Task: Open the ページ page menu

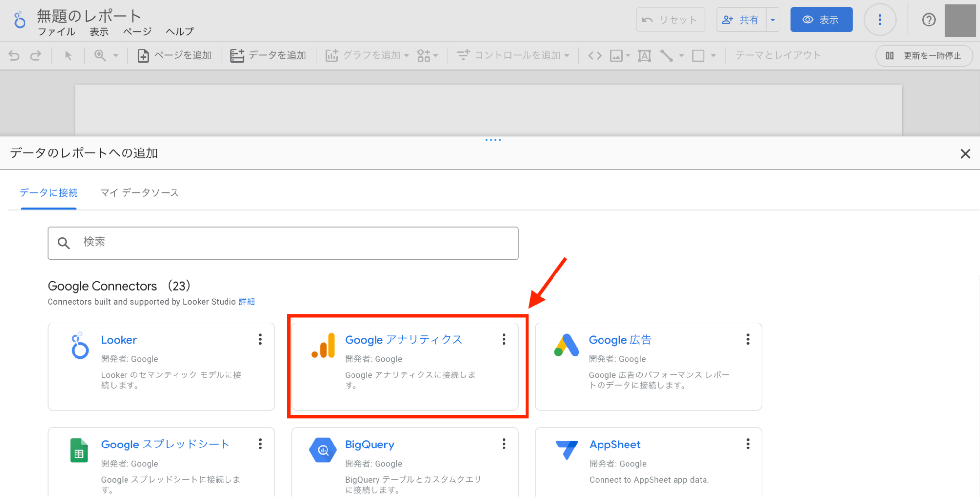Action: point(137,32)
